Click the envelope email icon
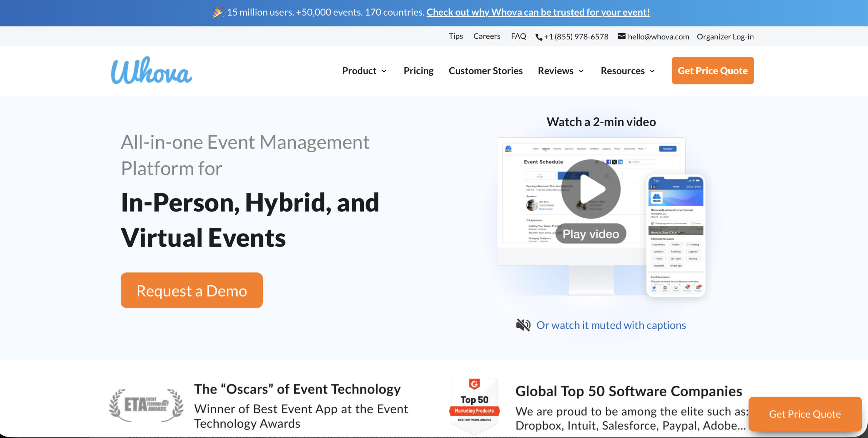This screenshot has width=868, height=438. point(621,36)
